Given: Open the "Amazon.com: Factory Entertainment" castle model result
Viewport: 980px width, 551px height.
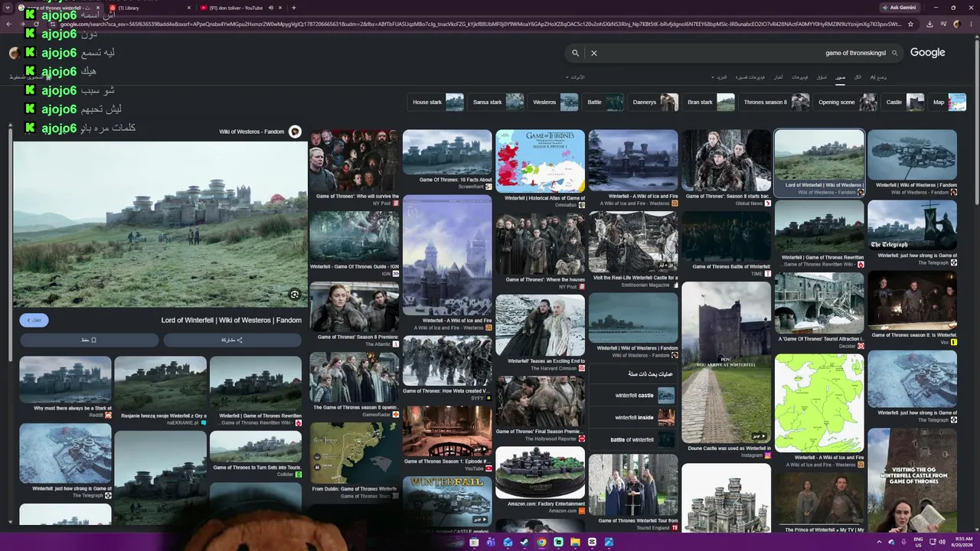Looking at the screenshot, I should 540,481.
